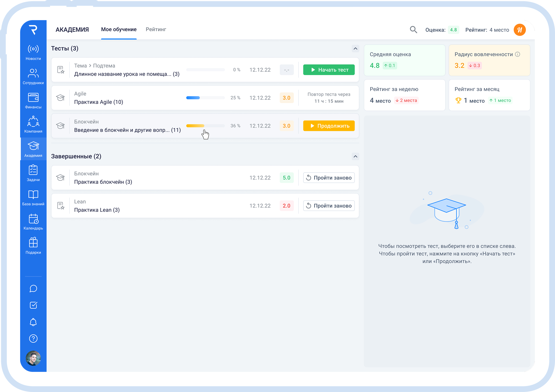Select the Практика Lean (3) title
The image size is (555, 392).
pos(97,210)
